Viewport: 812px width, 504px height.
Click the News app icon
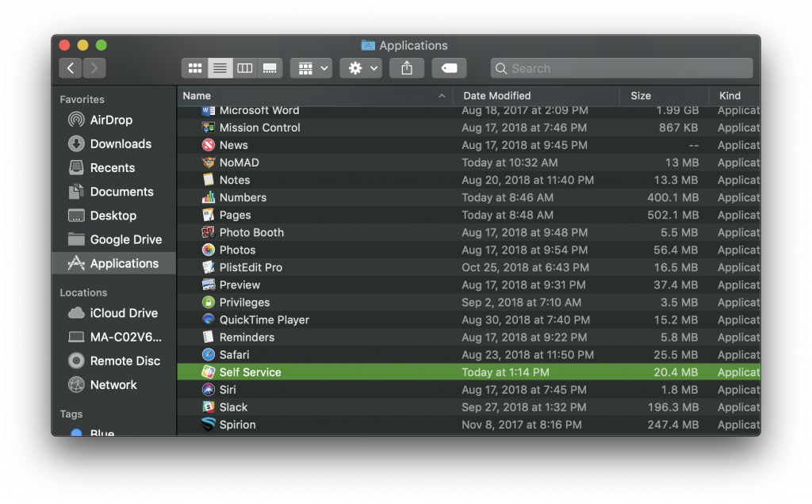click(x=209, y=145)
